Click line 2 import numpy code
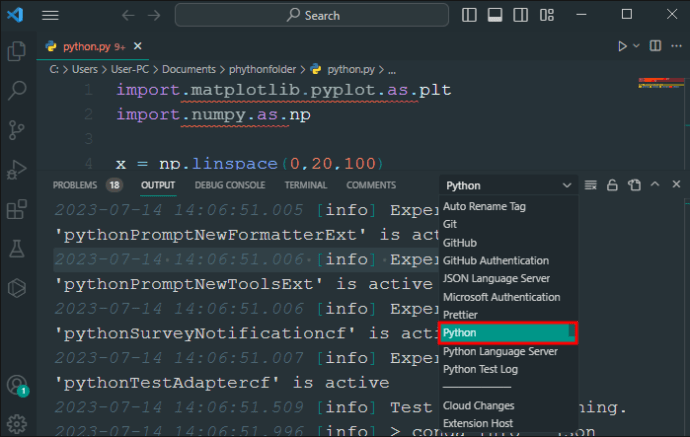Viewport: 690px width, 437px height. point(213,115)
